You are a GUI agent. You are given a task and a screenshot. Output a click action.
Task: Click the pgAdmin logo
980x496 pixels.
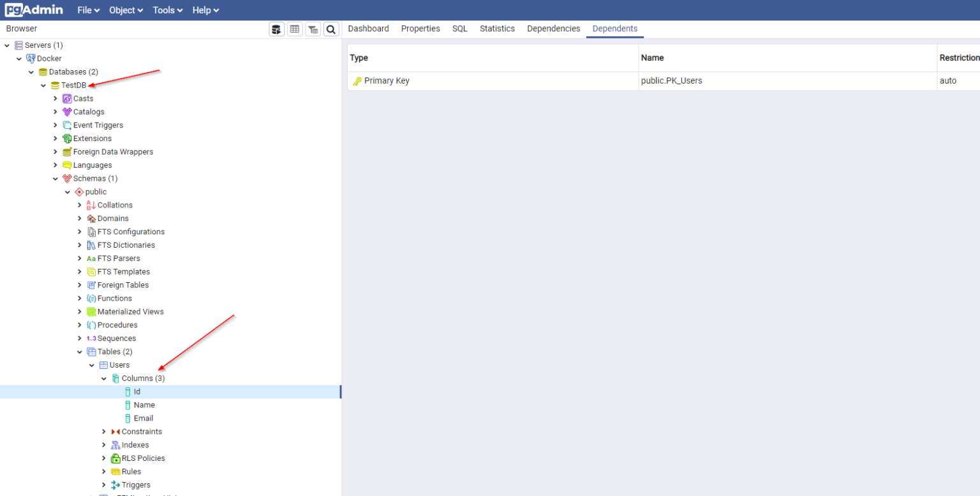[34, 10]
